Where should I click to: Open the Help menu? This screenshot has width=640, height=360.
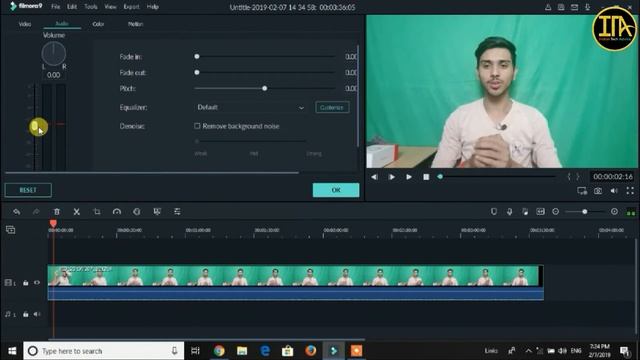(x=153, y=7)
